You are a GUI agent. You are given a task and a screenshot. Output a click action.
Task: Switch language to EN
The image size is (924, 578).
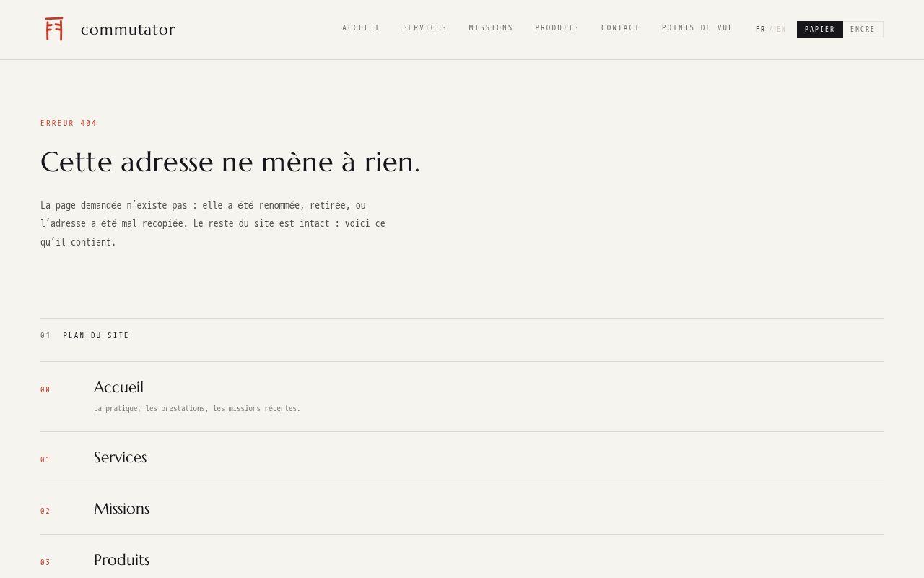[781, 30]
